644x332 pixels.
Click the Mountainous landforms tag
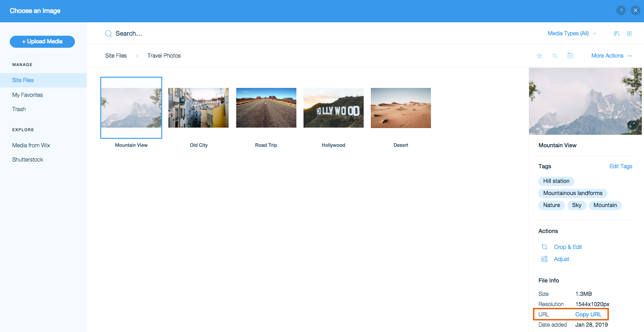pos(573,193)
